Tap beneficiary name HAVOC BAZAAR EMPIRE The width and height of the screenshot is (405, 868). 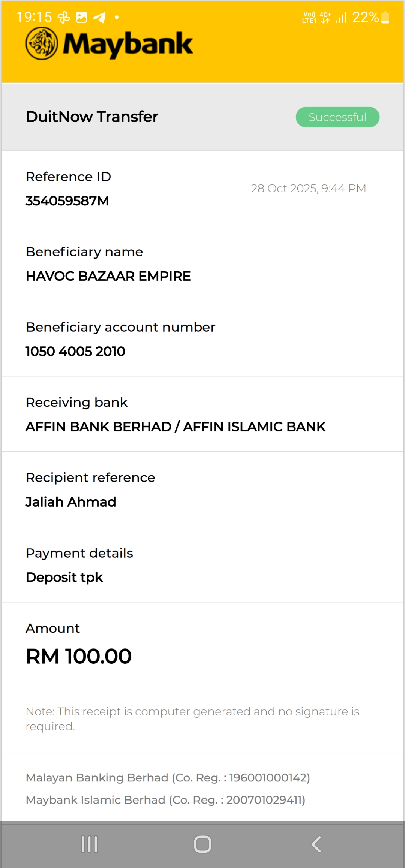pyautogui.click(x=108, y=276)
